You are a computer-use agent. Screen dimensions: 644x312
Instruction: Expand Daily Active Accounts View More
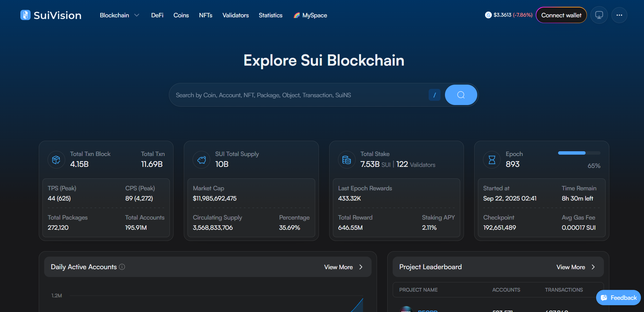pos(343,267)
